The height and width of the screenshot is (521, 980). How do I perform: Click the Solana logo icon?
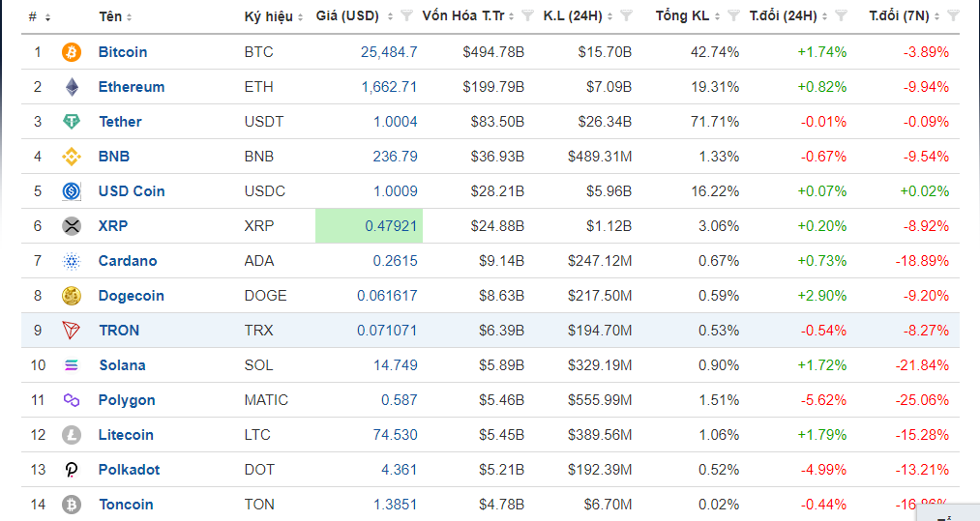tap(72, 365)
